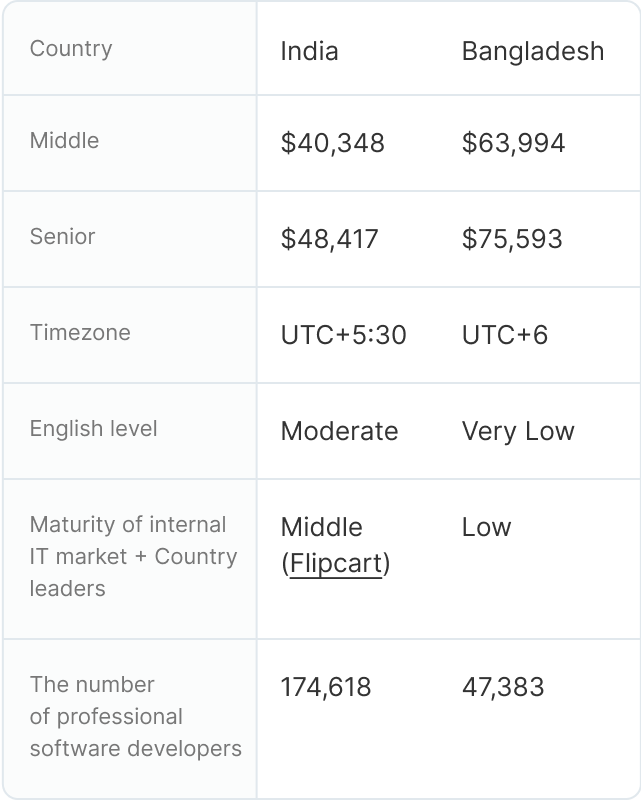This screenshot has height=800, width=641.
Task: Click the Moderate English level value
Action: (339, 431)
